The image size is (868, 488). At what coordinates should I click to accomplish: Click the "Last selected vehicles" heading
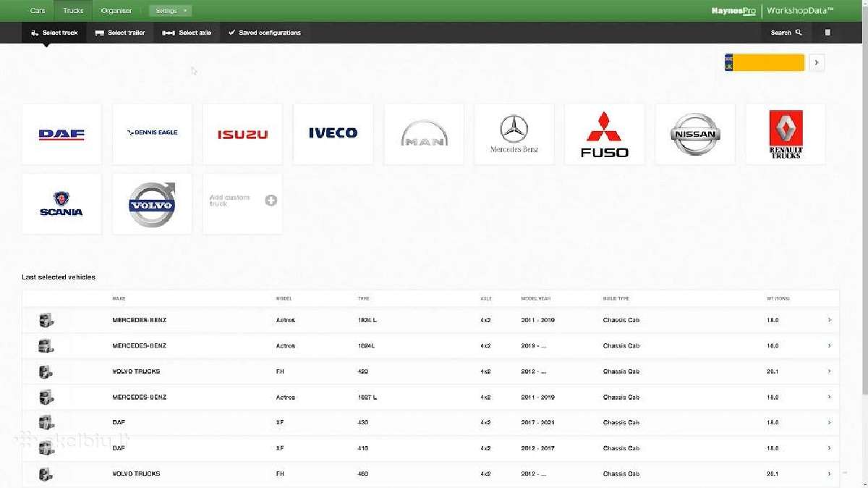pos(59,277)
